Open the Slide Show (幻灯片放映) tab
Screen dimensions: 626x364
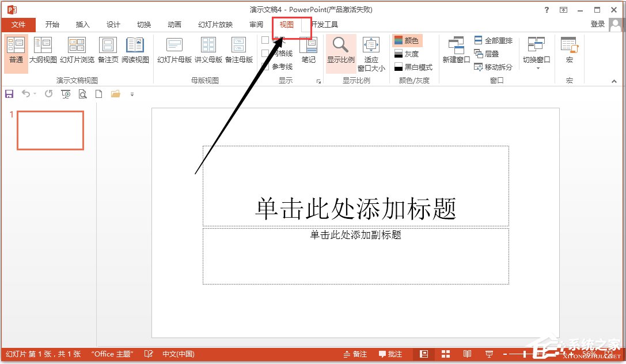click(x=215, y=25)
